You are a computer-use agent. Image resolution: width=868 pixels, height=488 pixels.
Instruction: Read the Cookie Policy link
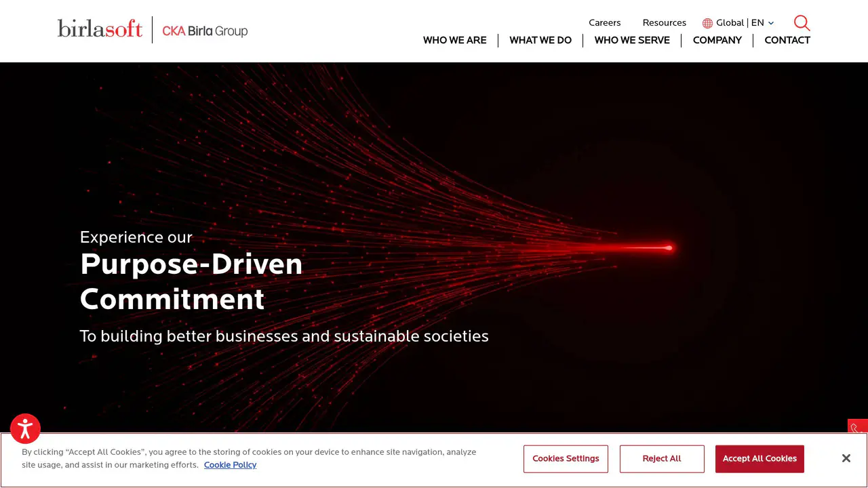231,465
